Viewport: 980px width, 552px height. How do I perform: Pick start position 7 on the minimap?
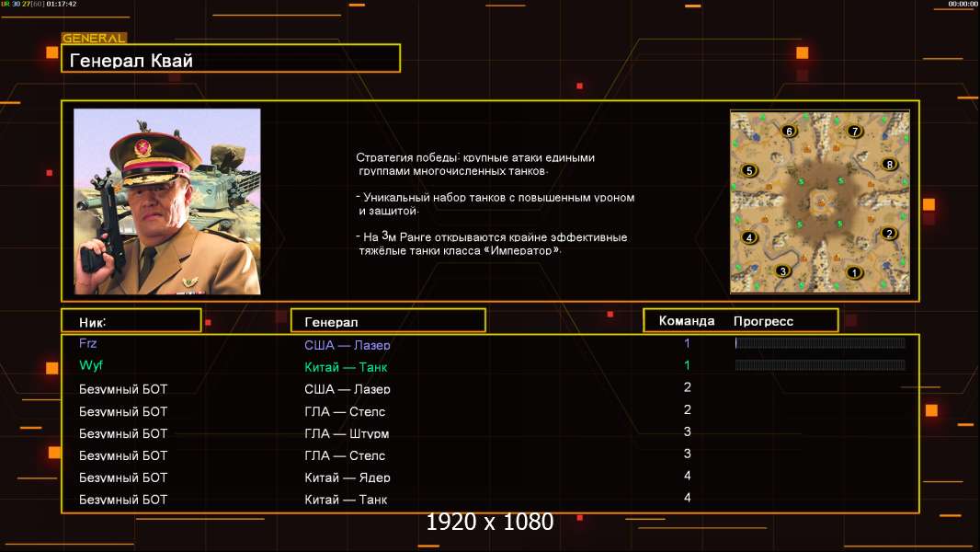854,132
